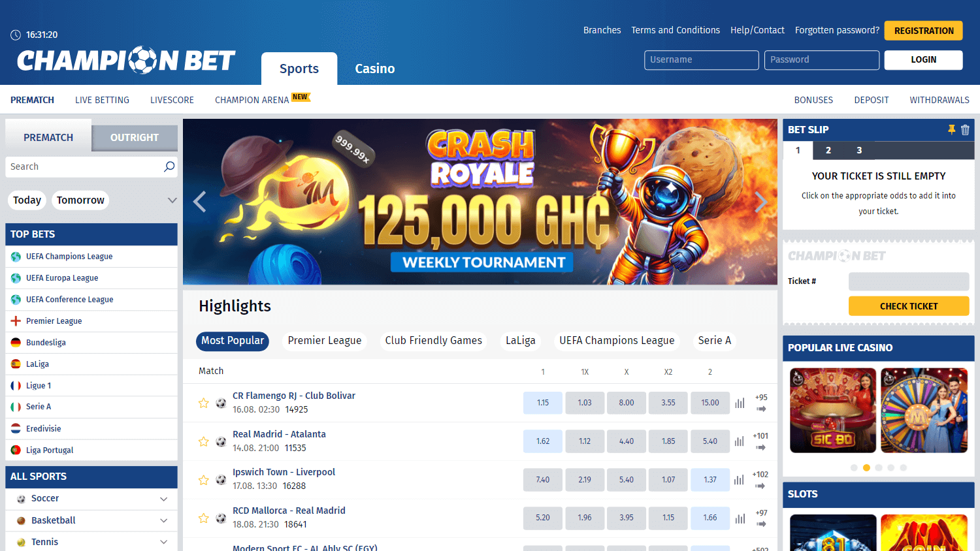The width and height of the screenshot is (980, 551).
Task: Click the Eredivisie Netherlands flag icon
Action: pos(16,429)
